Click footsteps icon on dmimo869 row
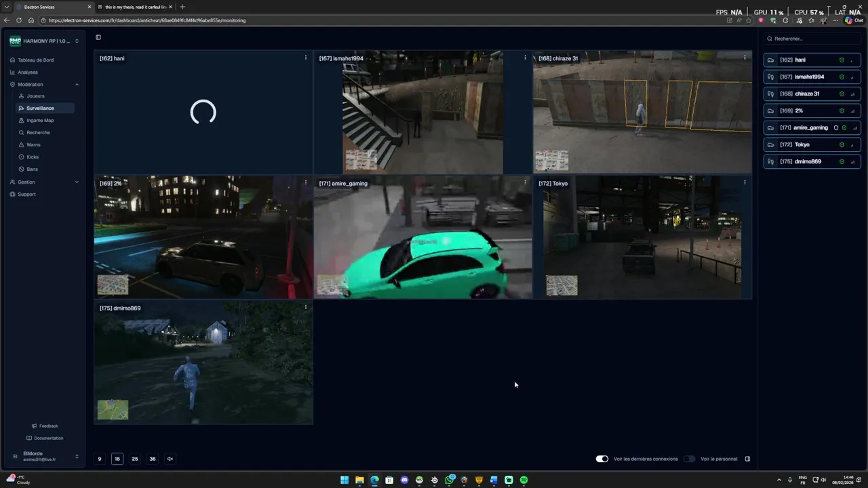 click(771, 161)
